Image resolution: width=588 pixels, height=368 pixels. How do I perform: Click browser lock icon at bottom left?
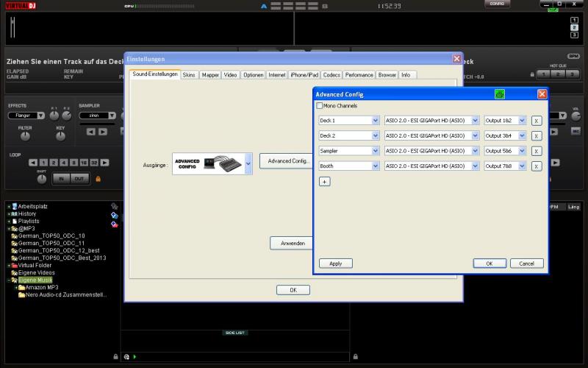tap(116, 356)
